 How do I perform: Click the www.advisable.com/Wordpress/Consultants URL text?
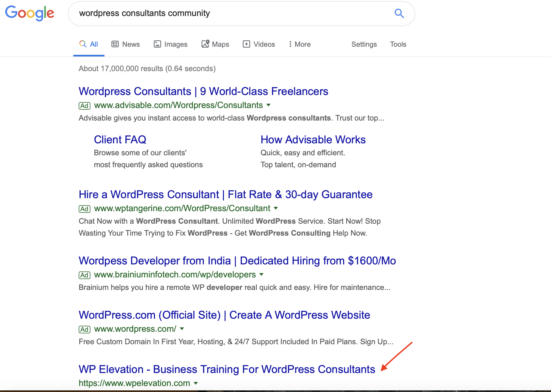point(178,105)
